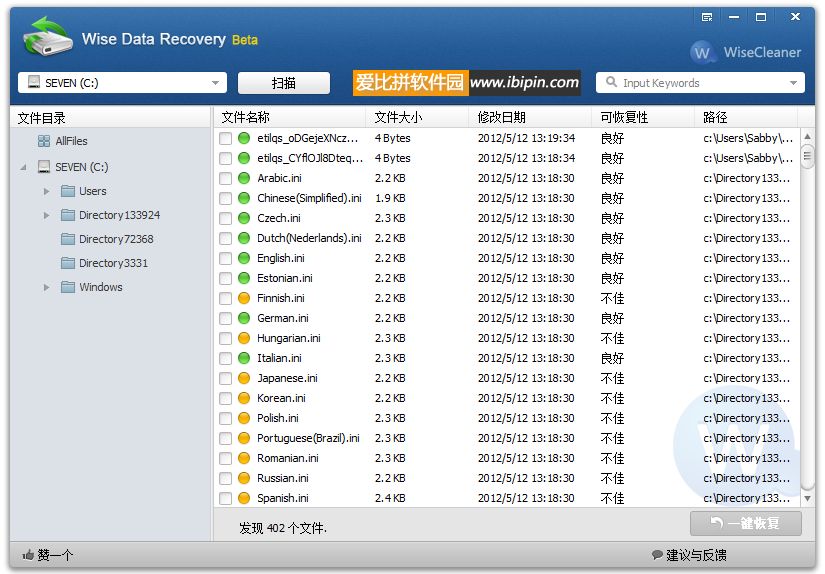Screen dimensions: 825x574
Task: Click green status dot of English.ini
Action: pyautogui.click(x=244, y=258)
